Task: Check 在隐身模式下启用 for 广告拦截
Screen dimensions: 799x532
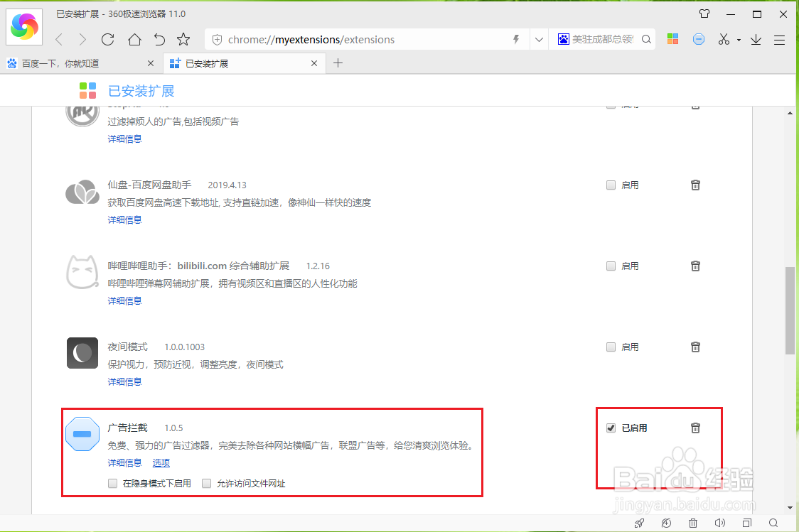Action: click(112, 483)
